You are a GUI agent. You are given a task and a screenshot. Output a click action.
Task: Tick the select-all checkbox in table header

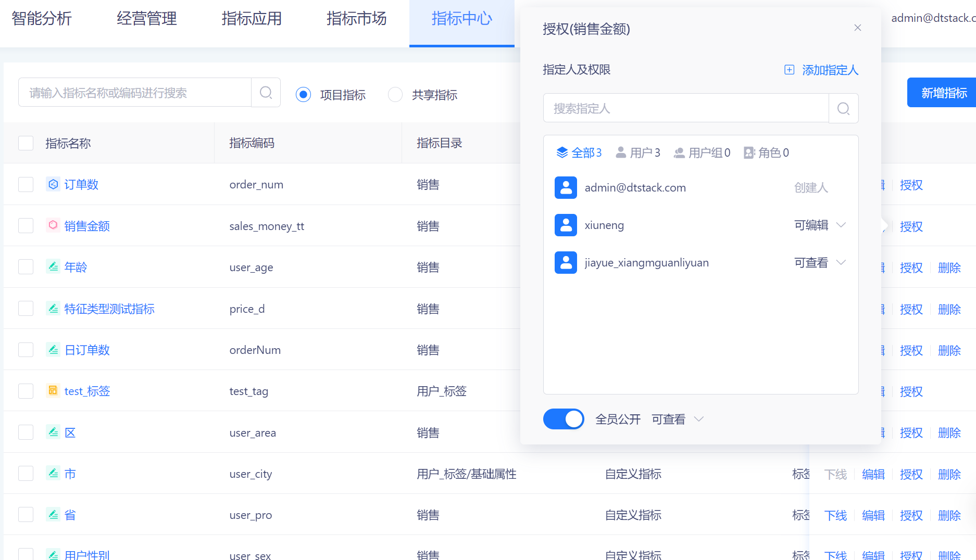[26, 143]
